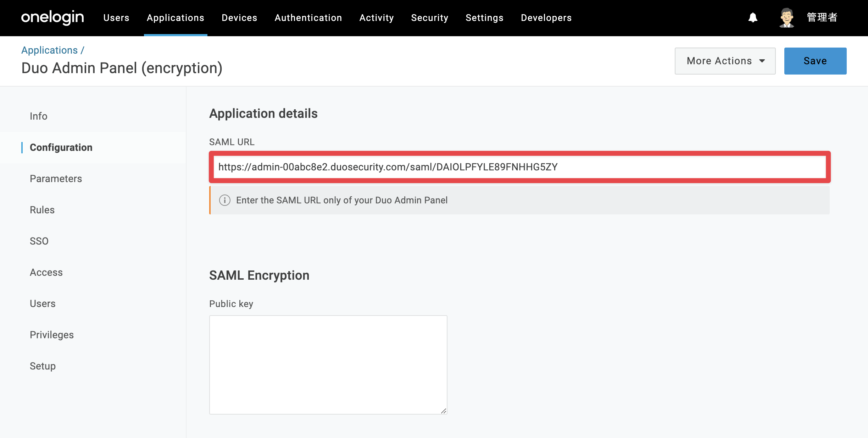Switch to the Setup sidebar tab
This screenshot has width=868, height=438.
pos(43,366)
